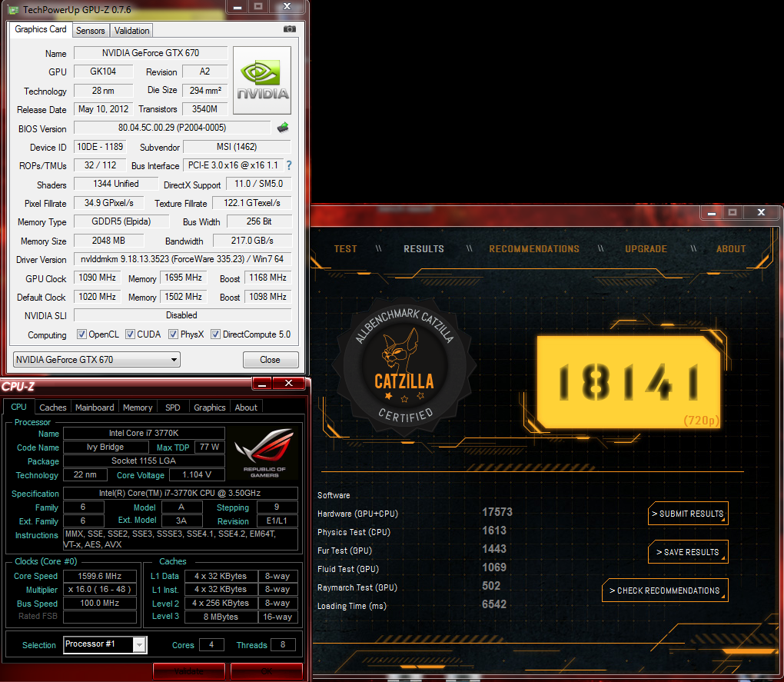This screenshot has width=784, height=682.
Task: Go to Catzilla TEST section
Action: click(x=346, y=248)
